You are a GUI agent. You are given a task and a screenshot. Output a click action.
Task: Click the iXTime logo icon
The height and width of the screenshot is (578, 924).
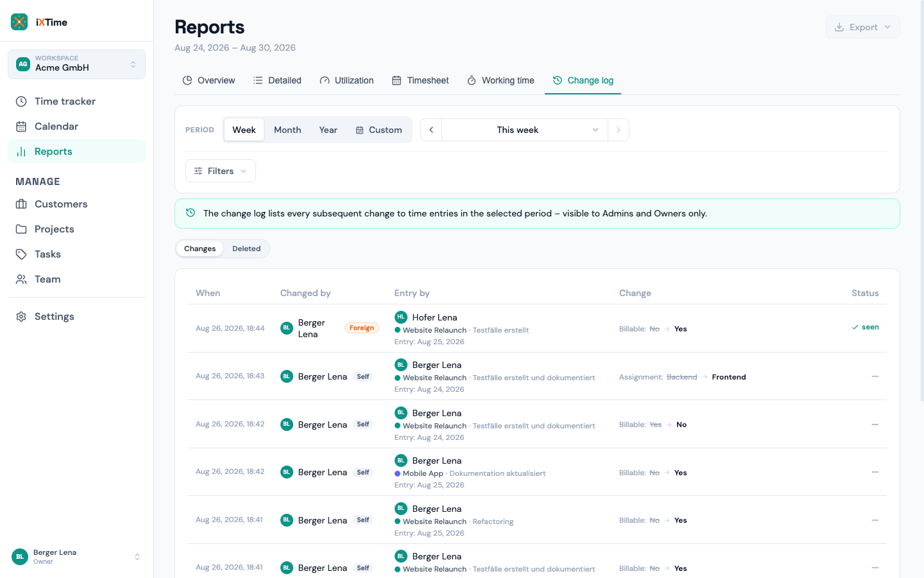(19, 22)
